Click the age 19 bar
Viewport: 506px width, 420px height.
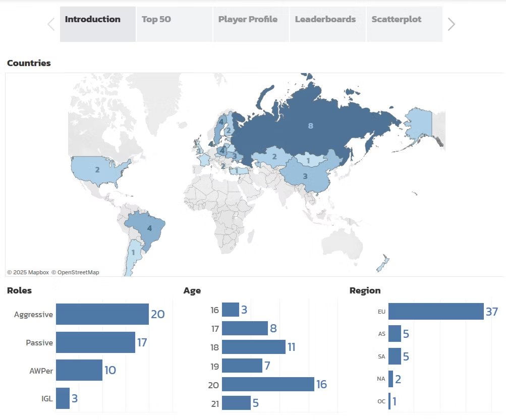click(x=242, y=366)
